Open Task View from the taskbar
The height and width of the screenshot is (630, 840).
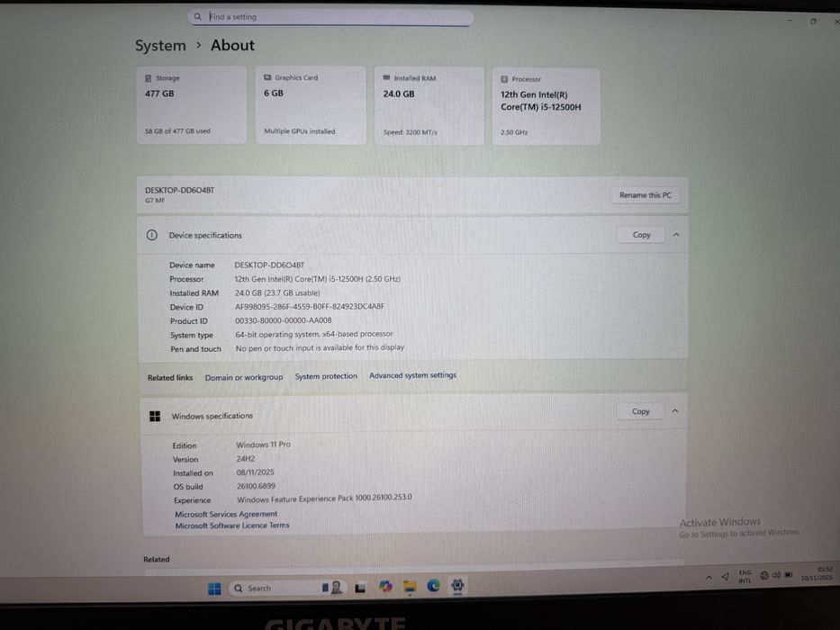(x=360, y=589)
